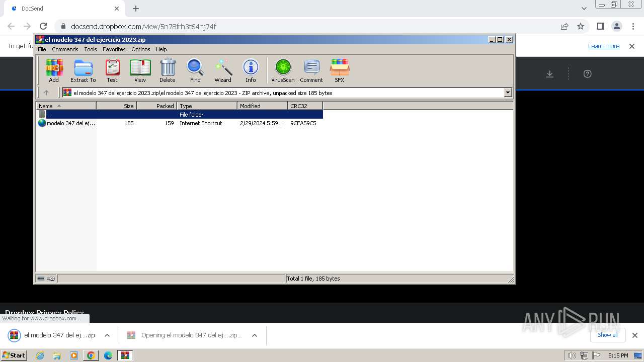Click the key password icon in status bar
This screenshot has height=362, width=644.
point(51,279)
